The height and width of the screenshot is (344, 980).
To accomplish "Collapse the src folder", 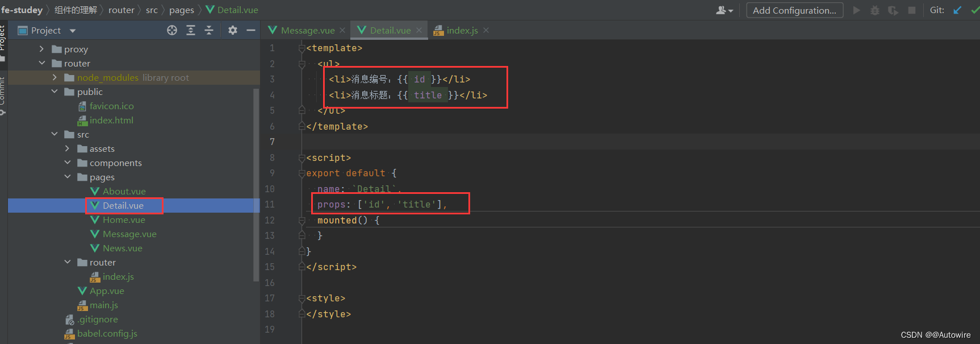I will click(55, 134).
